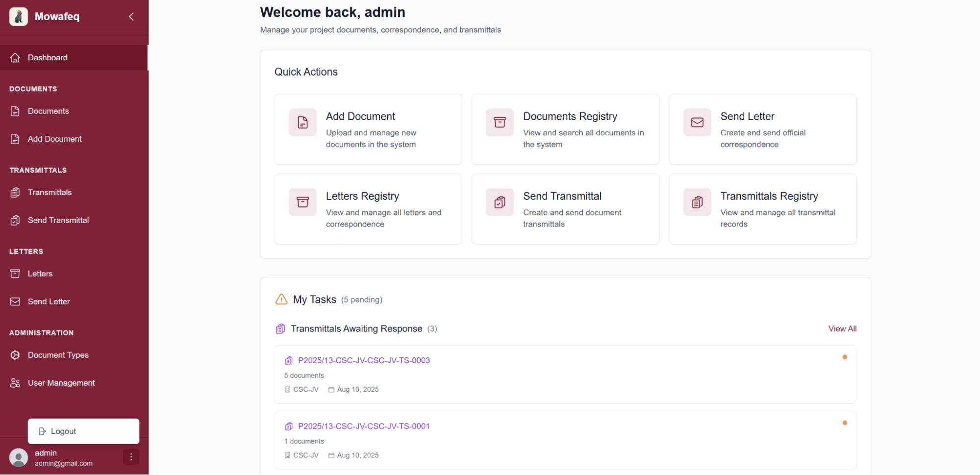Click the admin profile avatar
This screenshot has height=475, width=980.
[x=19, y=458]
